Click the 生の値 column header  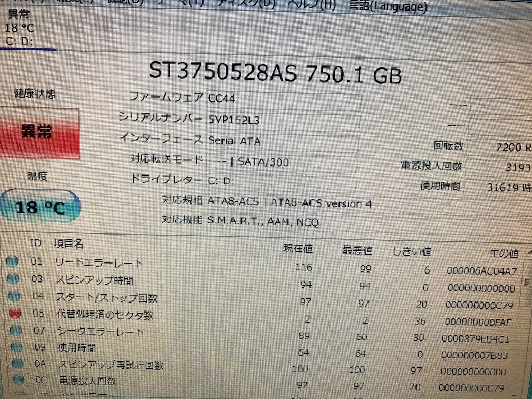[x=504, y=253]
